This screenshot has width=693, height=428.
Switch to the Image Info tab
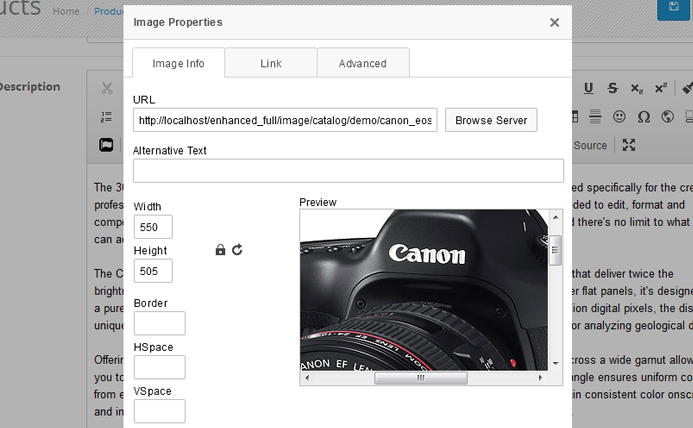[x=178, y=63]
